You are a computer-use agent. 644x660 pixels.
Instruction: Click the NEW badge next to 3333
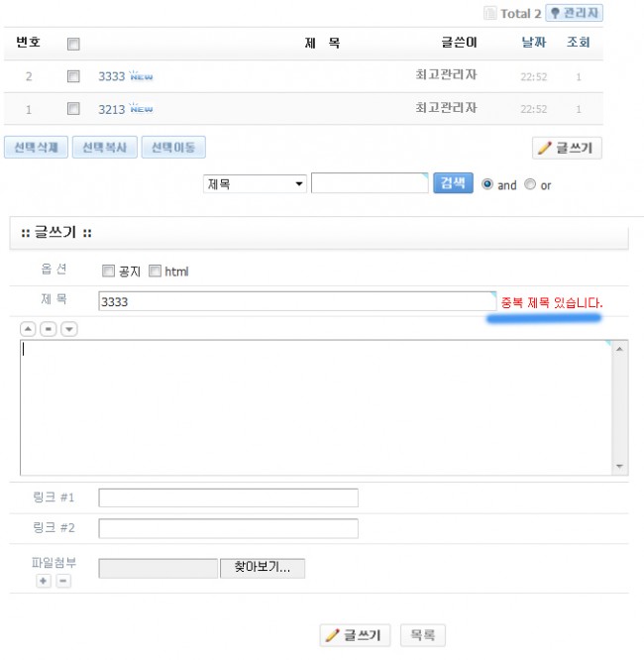(141, 75)
